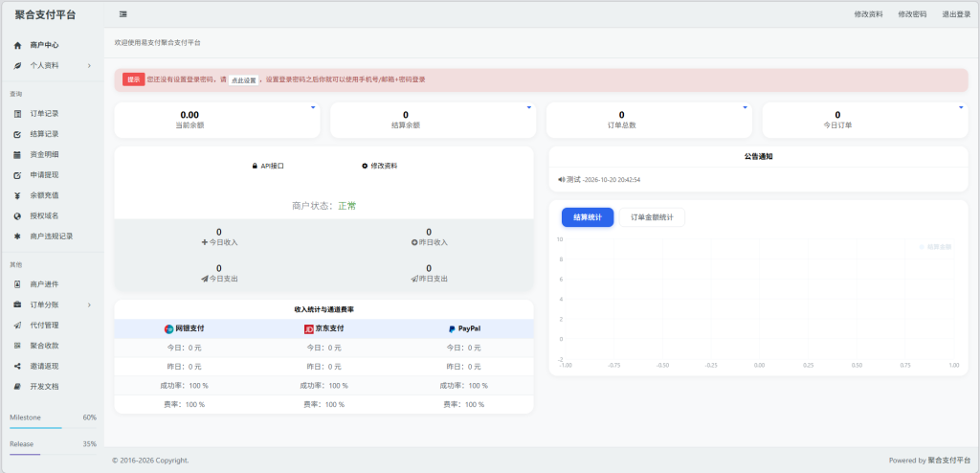This screenshot has width=980, height=473.
Task: Click the 测试 announcement entry
Action: 599,180
